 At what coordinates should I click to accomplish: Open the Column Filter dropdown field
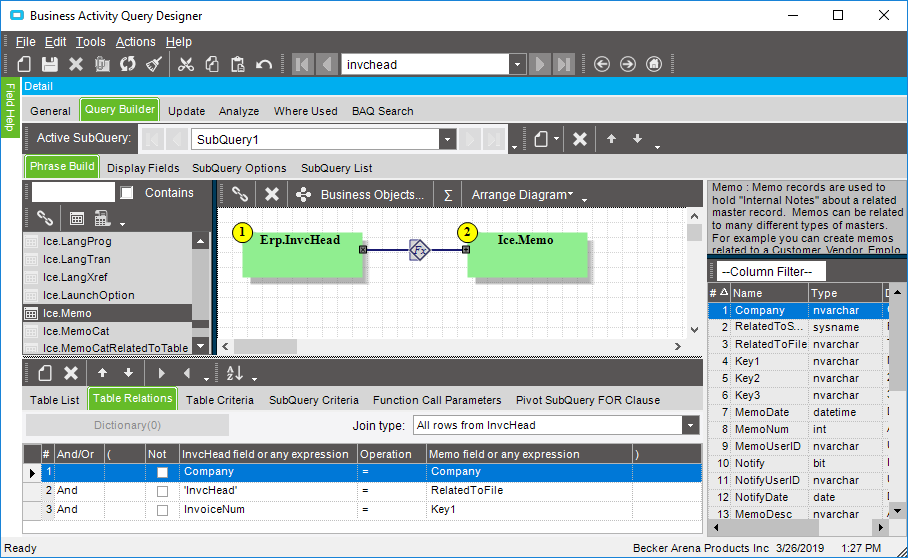(771, 271)
